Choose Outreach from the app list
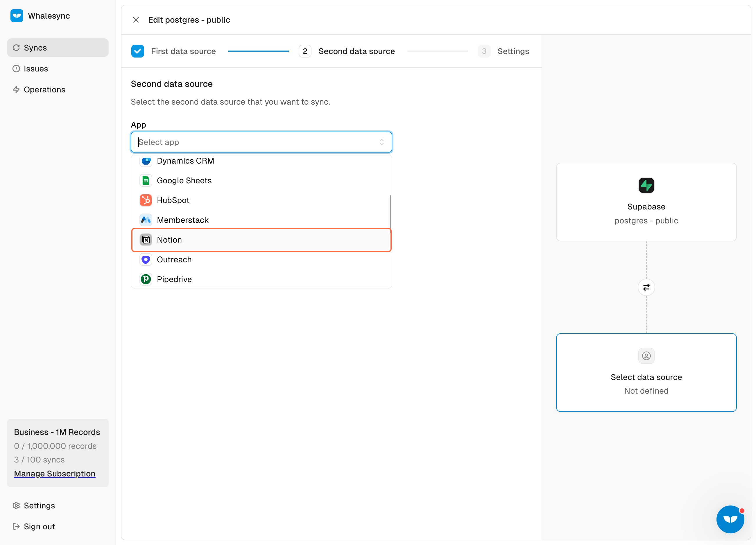The image size is (756, 545). [261, 259]
